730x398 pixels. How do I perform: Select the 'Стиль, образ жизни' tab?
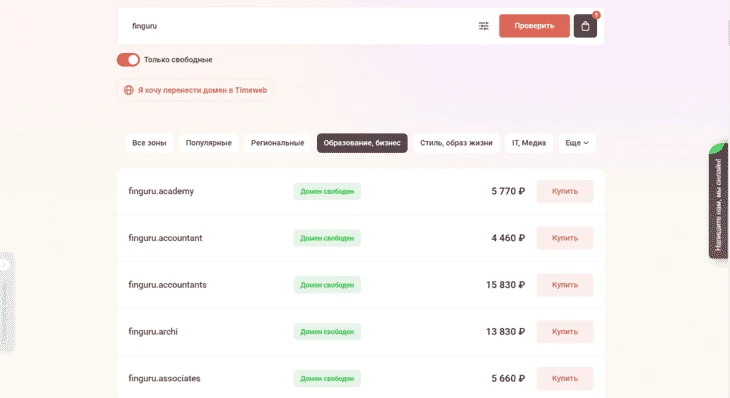(x=456, y=143)
